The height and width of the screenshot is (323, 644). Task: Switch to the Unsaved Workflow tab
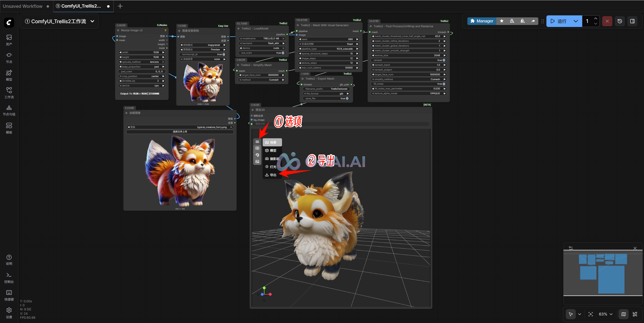pyautogui.click(x=23, y=6)
